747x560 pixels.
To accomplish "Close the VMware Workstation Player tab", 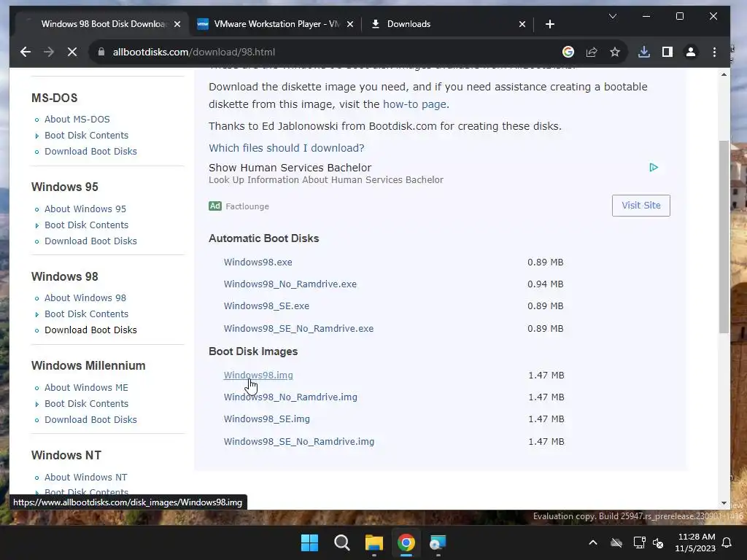I will pos(350,24).
